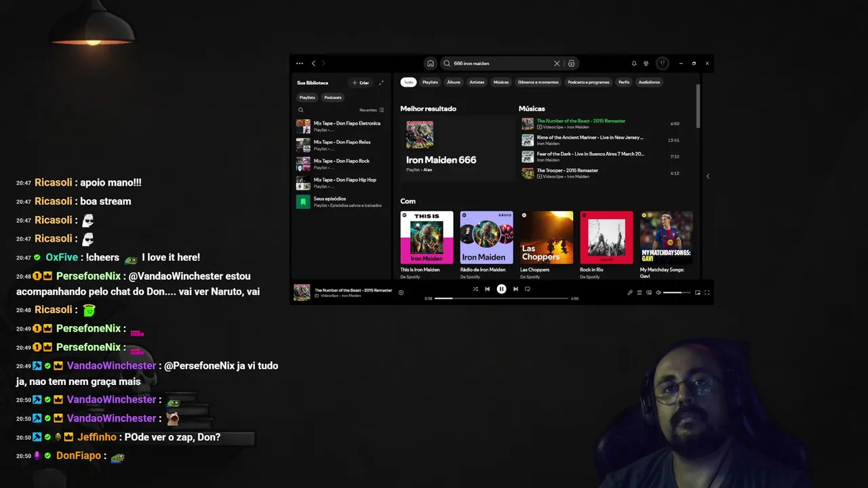This screenshot has width=868, height=488.
Task: Open now playing song title link
Action: point(353,290)
